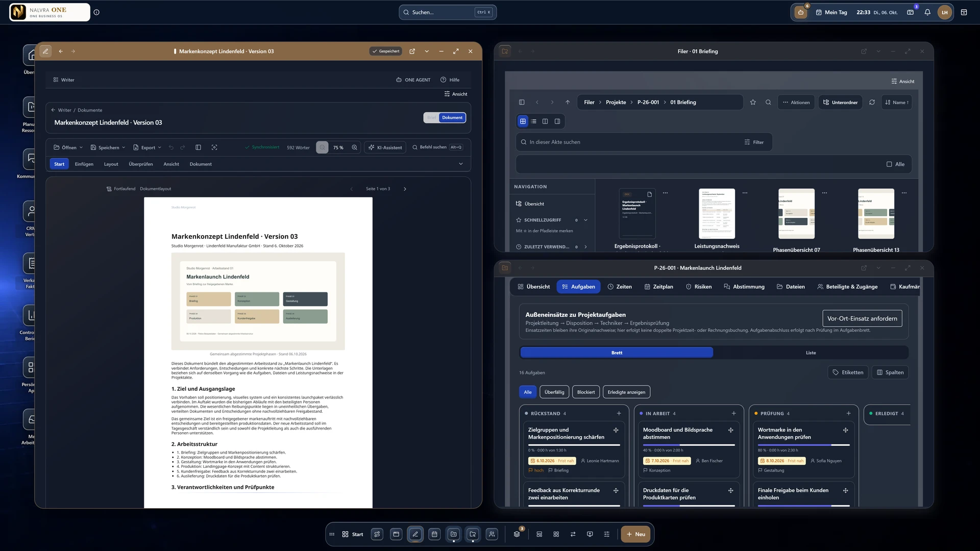The height and width of the screenshot is (551, 980).
Task: Open the KI-Assistent in Writer toolbar
Action: (x=385, y=147)
